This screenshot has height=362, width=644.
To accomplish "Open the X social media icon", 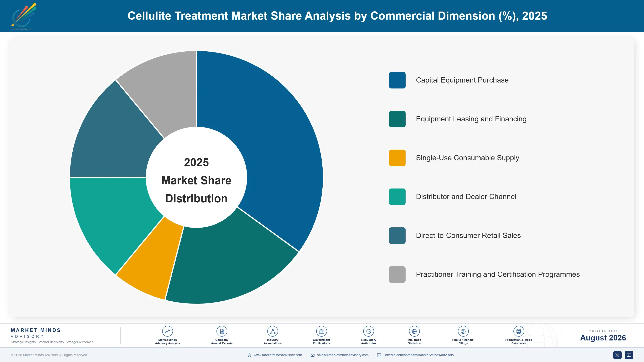I will tap(617, 355).
